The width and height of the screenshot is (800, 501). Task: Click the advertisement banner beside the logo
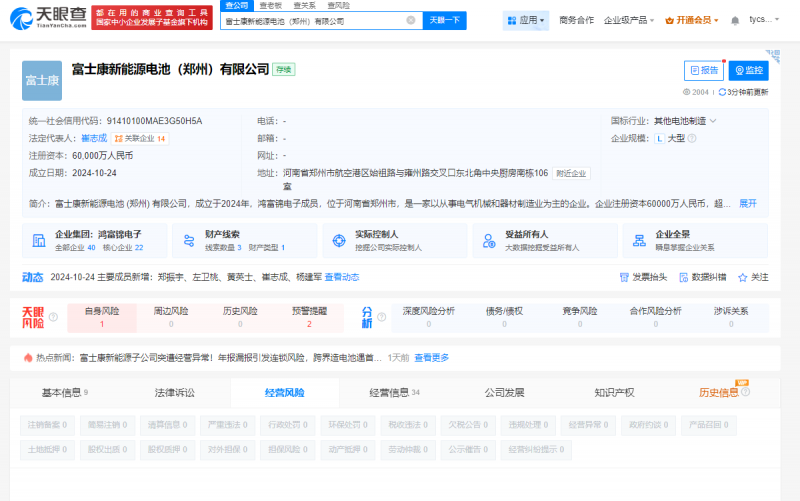pos(152,18)
